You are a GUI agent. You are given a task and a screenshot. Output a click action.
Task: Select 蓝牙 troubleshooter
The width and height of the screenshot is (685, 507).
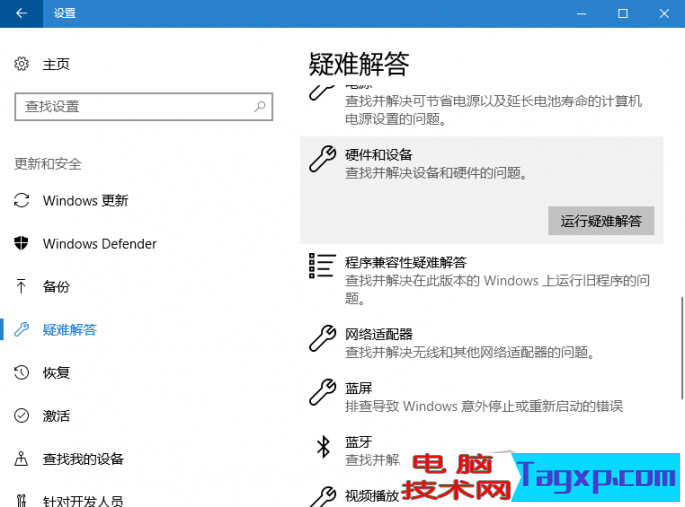point(359,442)
